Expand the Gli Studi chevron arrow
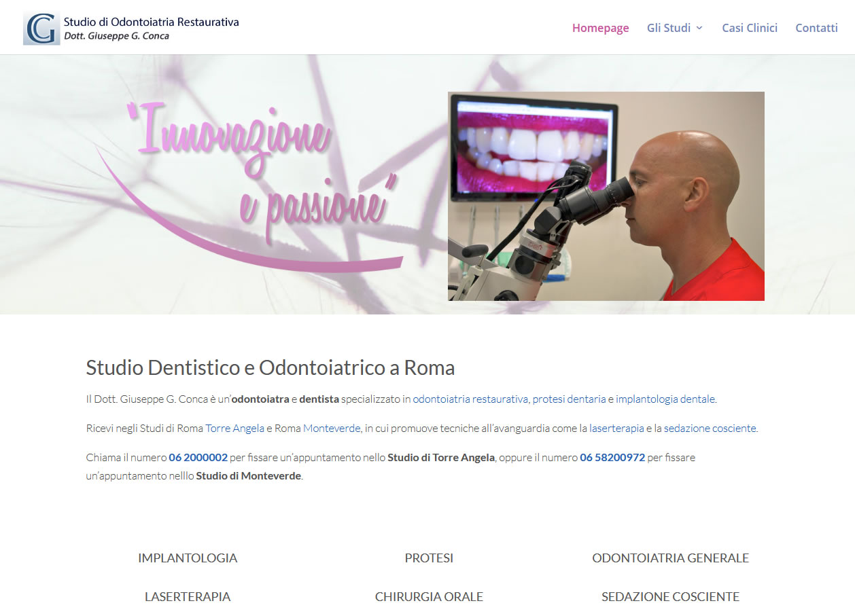855x616 pixels. click(699, 28)
